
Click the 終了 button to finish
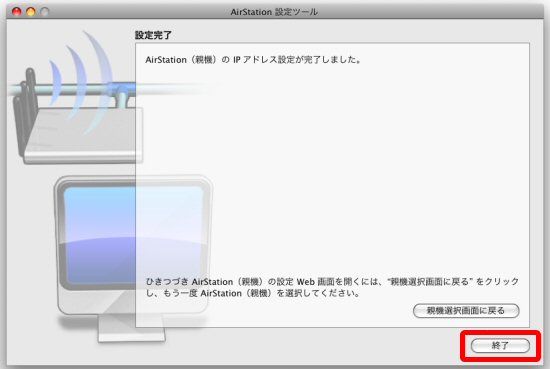[500, 345]
